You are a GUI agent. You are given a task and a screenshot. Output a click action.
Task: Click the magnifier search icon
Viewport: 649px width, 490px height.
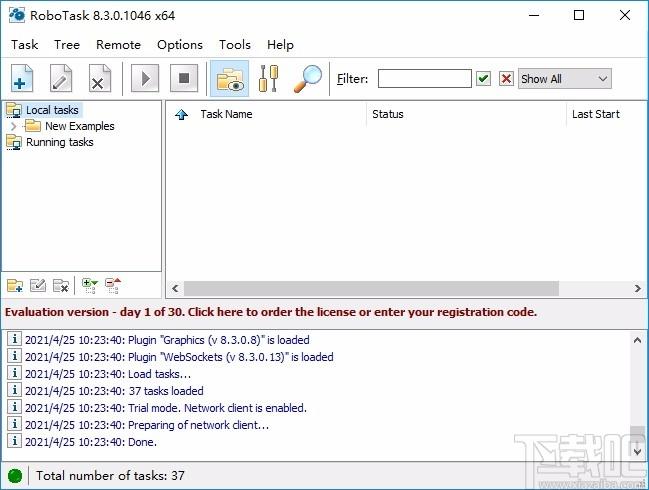308,78
